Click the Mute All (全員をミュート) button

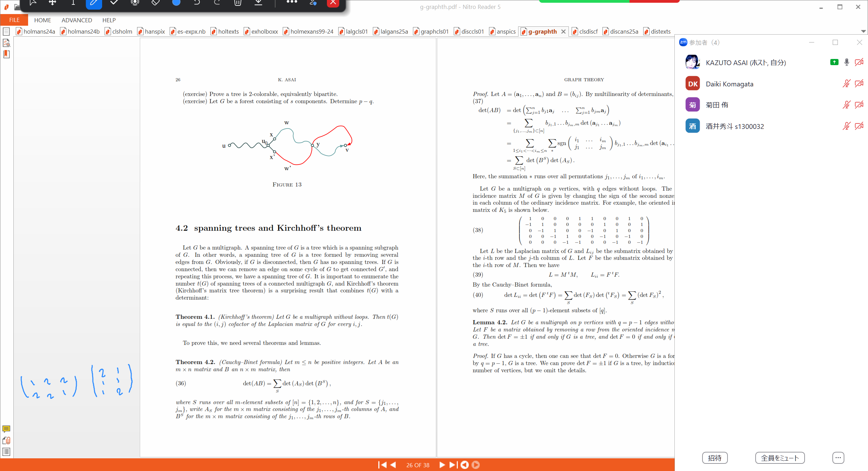pyautogui.click(x=780, y=458)
